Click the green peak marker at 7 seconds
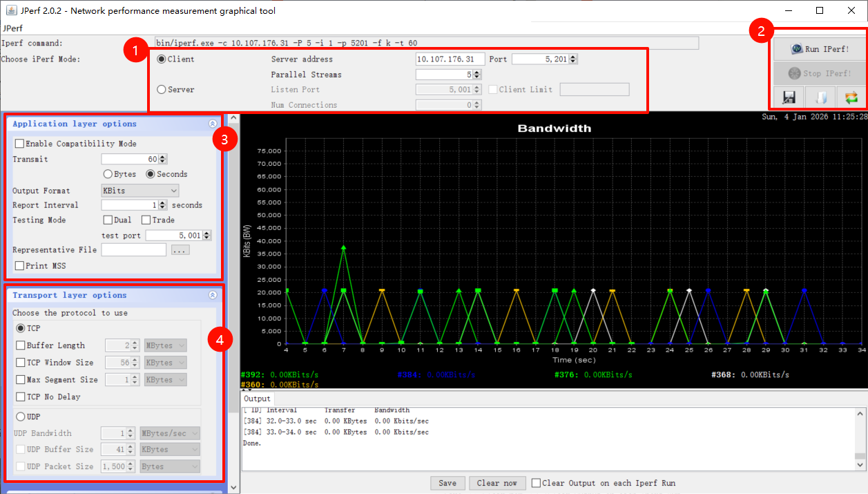868x494 pixels. point(344,247)
